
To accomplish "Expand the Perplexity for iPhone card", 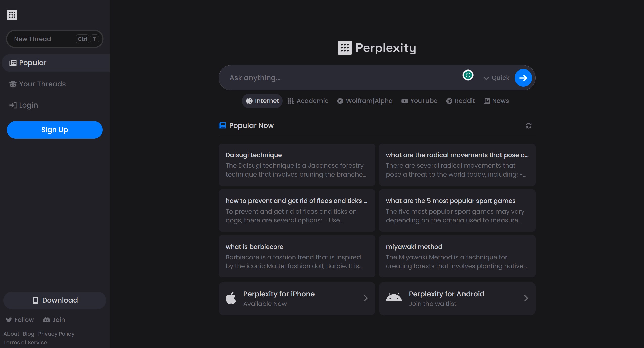I will [x=366, y=298].
